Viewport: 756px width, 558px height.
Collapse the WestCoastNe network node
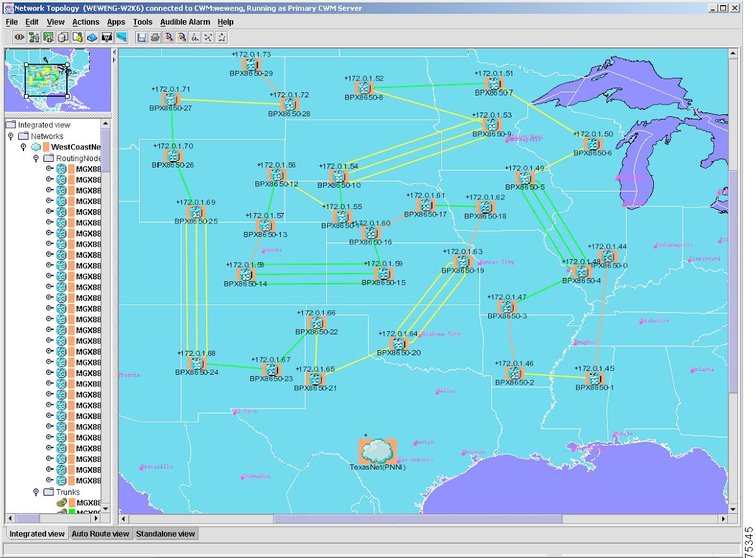pos(23,147)
